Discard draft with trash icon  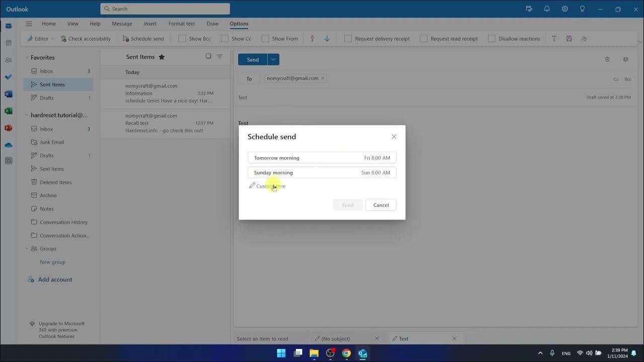[607, 59]
